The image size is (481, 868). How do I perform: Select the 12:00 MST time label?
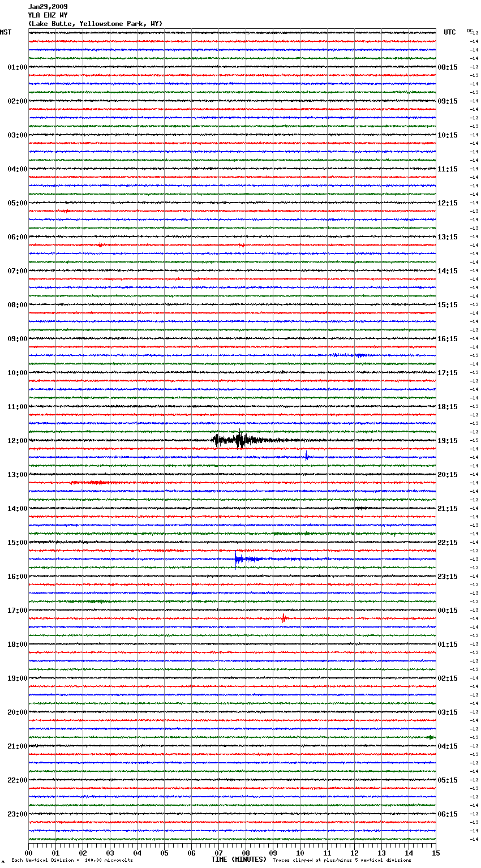coord(17,441)
